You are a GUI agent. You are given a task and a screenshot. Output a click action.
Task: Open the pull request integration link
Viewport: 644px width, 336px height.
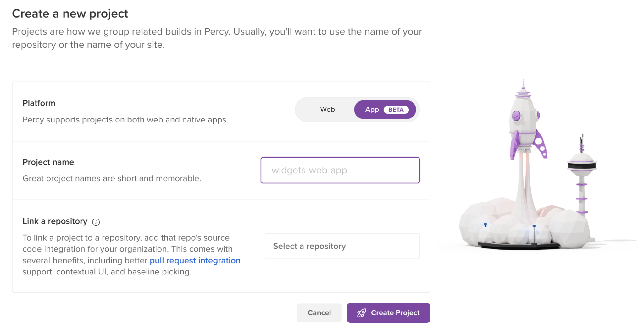pos(195,261)
